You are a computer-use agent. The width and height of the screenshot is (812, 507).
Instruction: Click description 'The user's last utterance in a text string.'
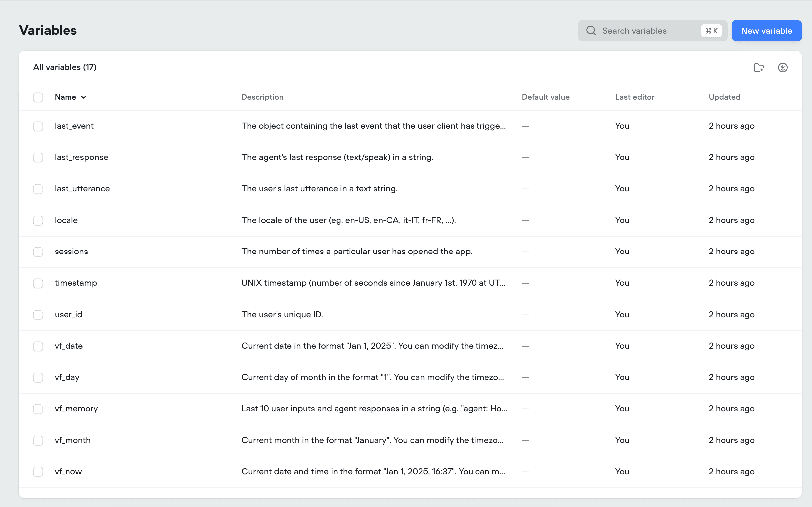click(x=320, y=188)
